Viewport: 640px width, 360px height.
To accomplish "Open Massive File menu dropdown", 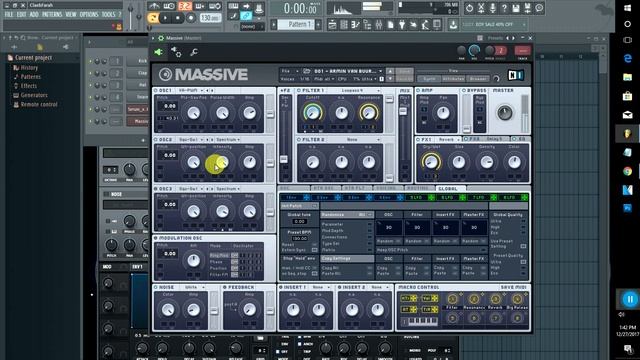I will tap(290, 71).
